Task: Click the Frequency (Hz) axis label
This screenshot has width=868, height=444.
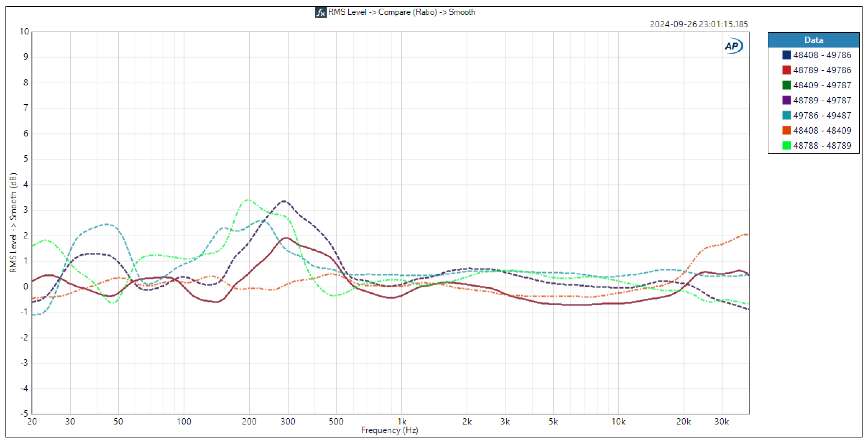Action: click(x=389, y=430)
